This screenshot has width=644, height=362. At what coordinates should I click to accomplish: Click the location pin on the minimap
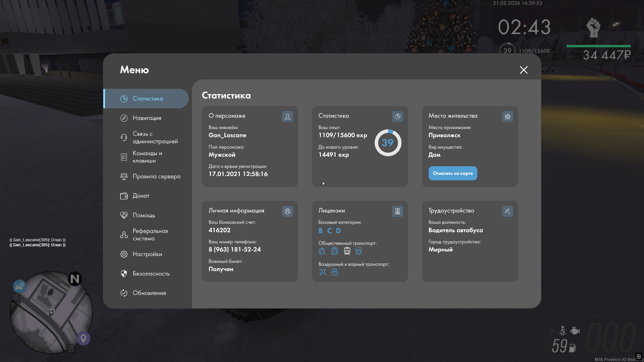[x=84, y=338]
